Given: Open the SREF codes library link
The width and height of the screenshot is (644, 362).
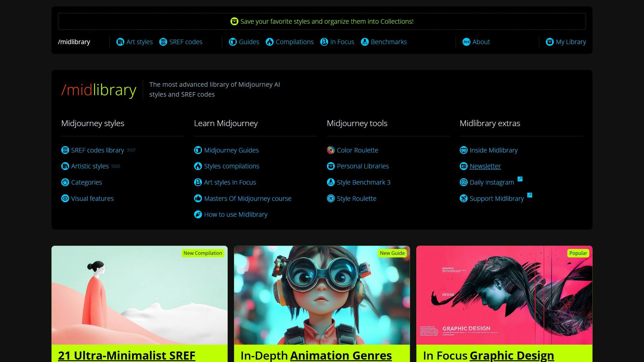Looking at the screenshot, I should pos(97,150).
